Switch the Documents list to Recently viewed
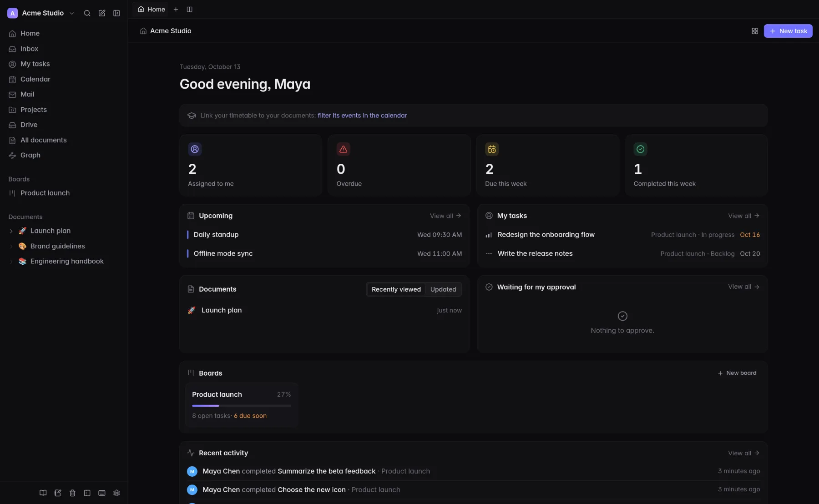 pyautogui.click(x=396, y=289)
